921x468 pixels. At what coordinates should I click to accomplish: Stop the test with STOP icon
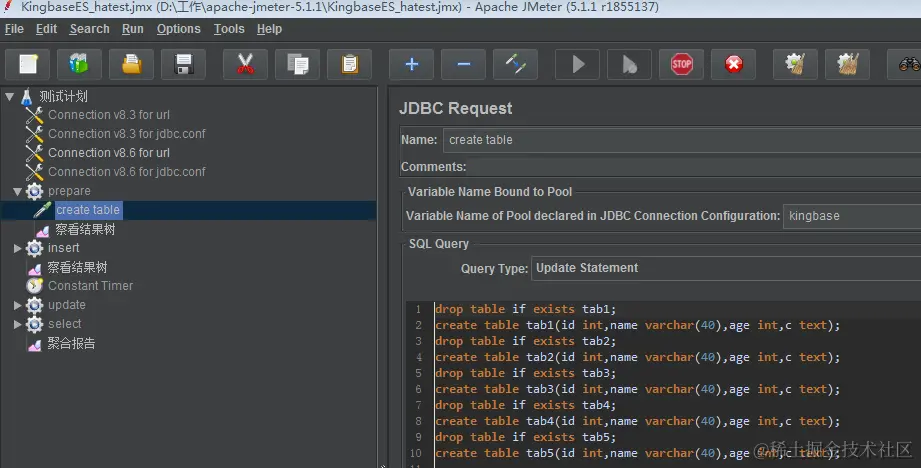681,64
